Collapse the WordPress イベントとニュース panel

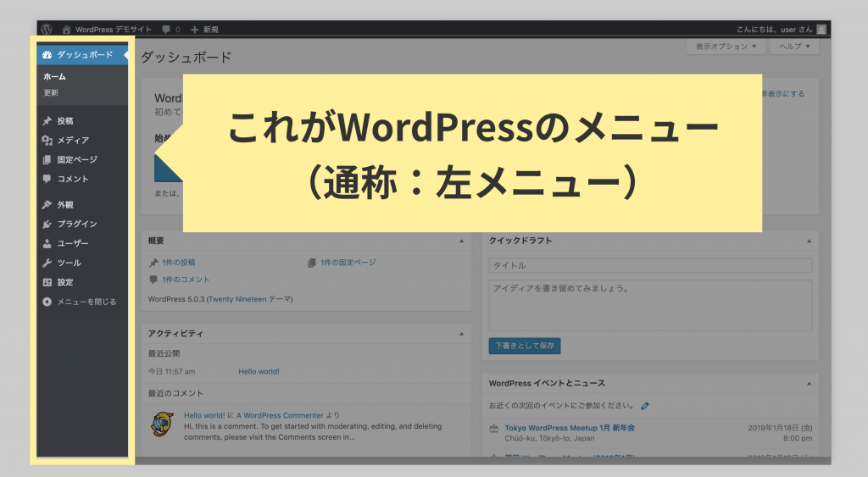pos(809,384)
